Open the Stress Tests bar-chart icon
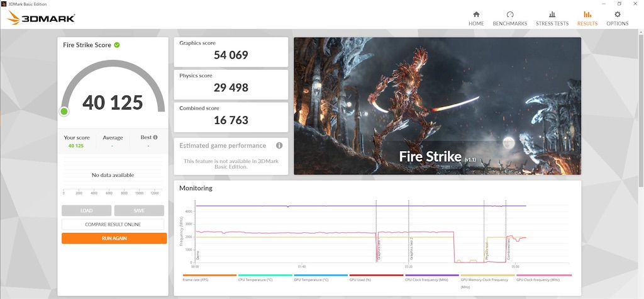This screenshot has width=644, height=299. click(x=552, y=14)
